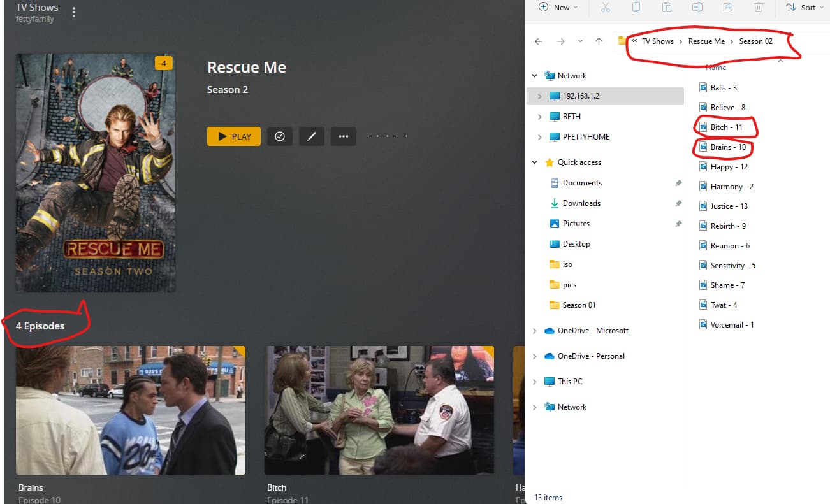Click the Copy icon in Explorer toolbar
This screenshot has height=504, width=830.
(x=636, y=8)
